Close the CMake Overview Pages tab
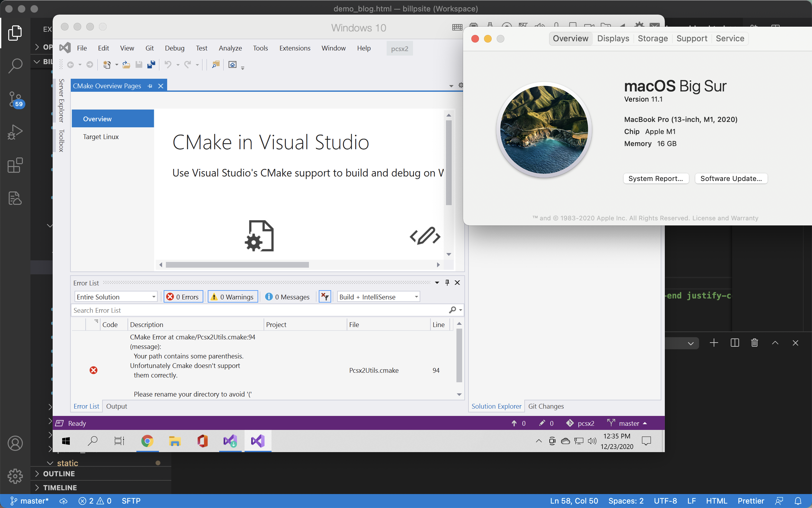812x508 pixels. (x=161, y=86)
